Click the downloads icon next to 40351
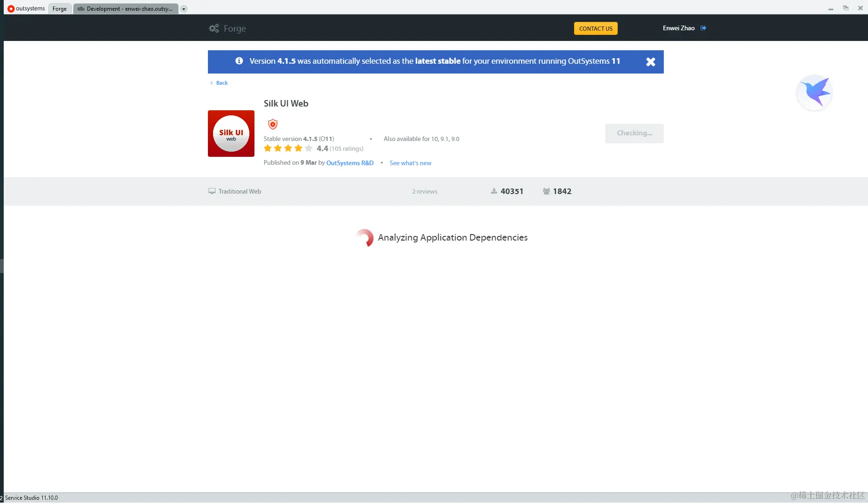 pos(494,191)
